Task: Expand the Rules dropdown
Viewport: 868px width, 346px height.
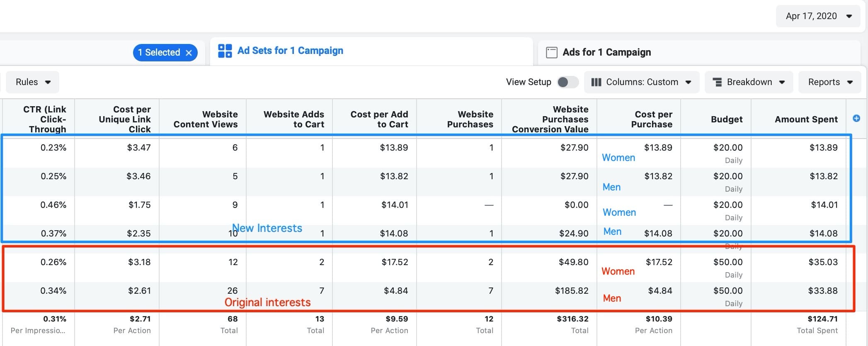Action: (x=33, y=82)
